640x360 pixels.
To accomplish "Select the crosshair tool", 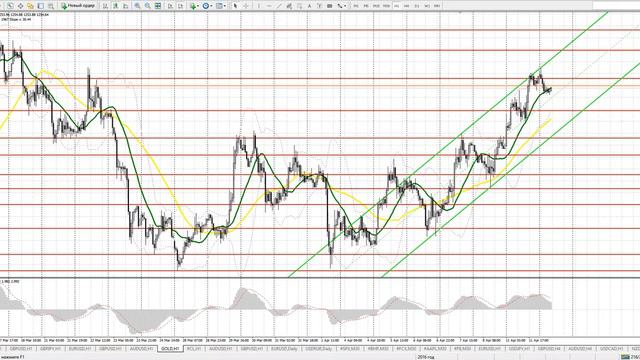I will point(247,6).
